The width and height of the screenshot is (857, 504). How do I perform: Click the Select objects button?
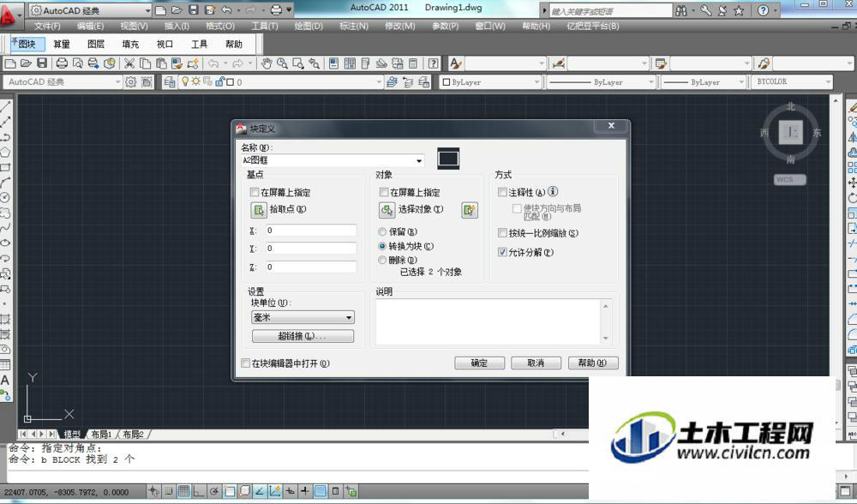click(387, 210)
